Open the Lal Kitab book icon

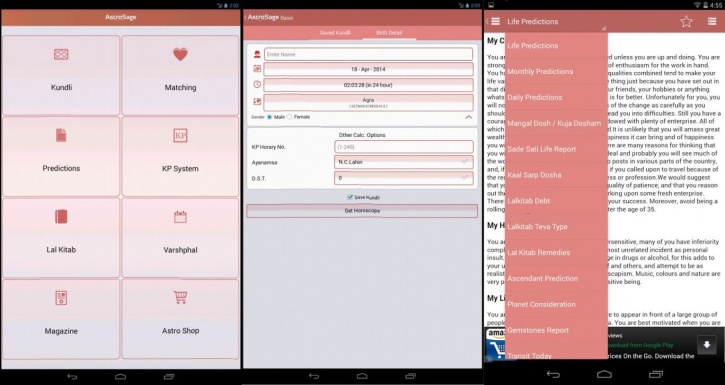pos(61,216)
